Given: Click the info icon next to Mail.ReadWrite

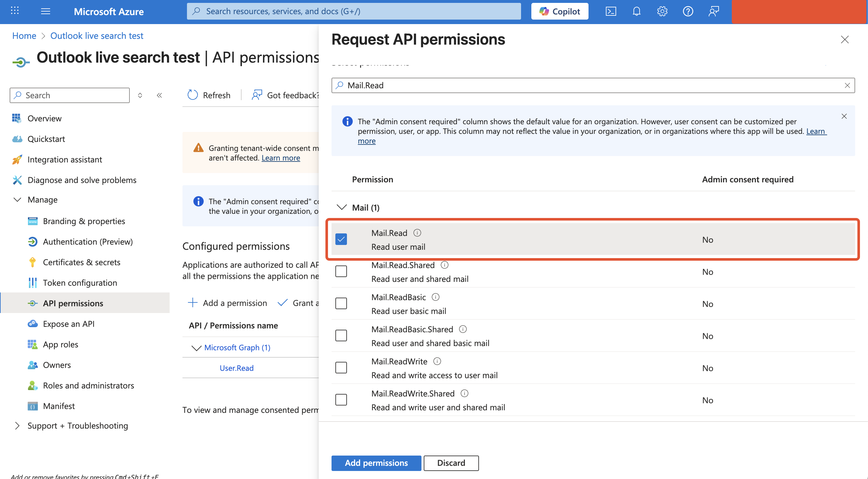Looking at the screenshot, I should pyautogui.click(x=437, y=361).
